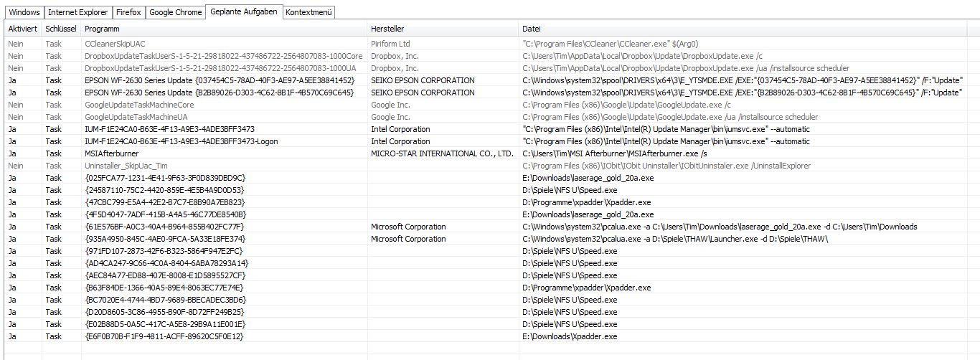Select the IUM task ending in -Logon
Screen dimensions: 980x360
pos(492,141)
